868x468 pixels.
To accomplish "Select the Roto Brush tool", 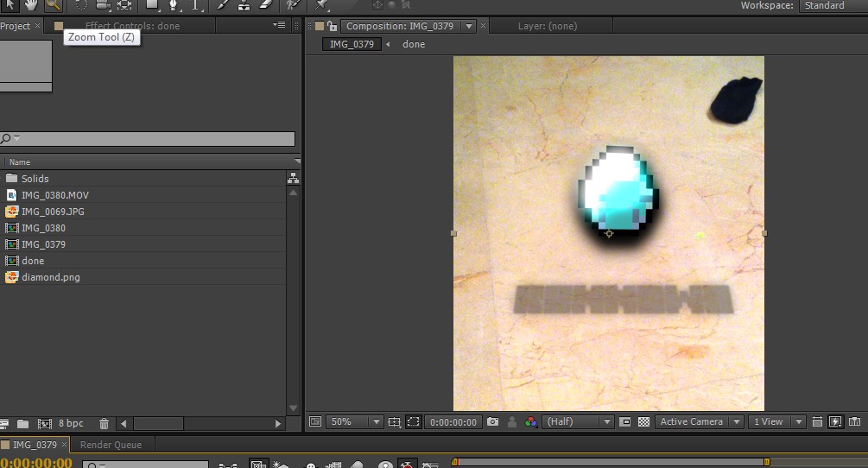I will pyautogui.click(x=294, y=5).
